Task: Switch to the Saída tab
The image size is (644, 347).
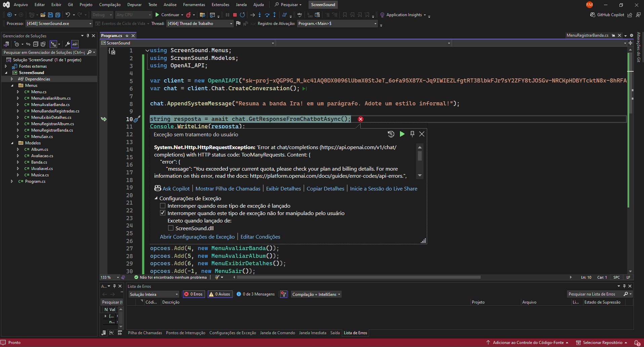Action: click(335, 333)
